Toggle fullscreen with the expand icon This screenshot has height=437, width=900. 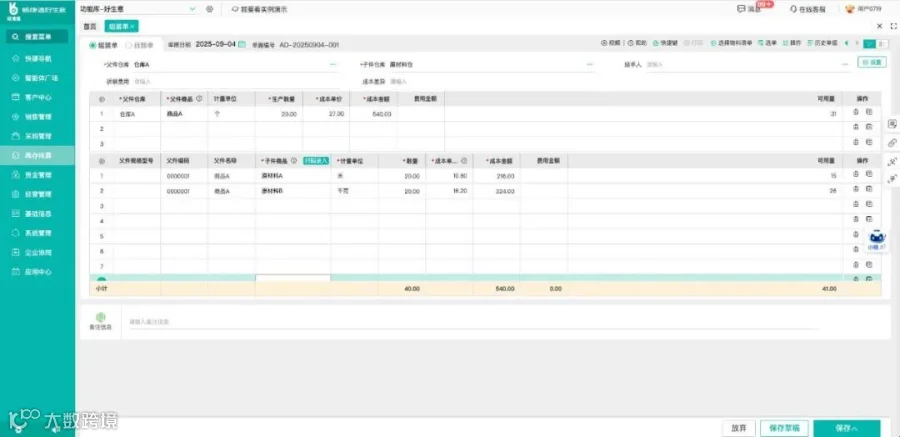pyautogui.click(x=893, y=26)
